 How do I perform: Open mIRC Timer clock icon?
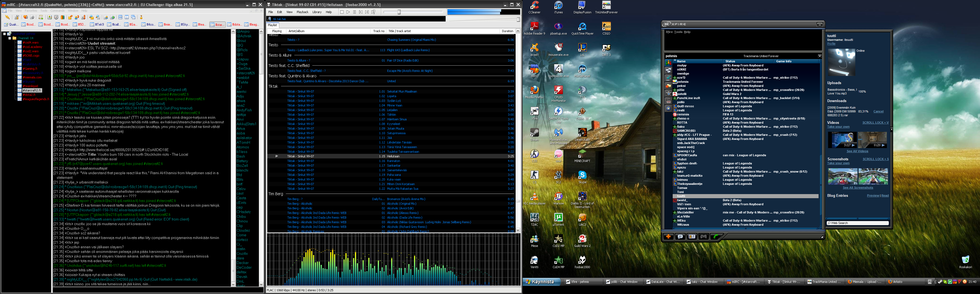coord(56,17)
